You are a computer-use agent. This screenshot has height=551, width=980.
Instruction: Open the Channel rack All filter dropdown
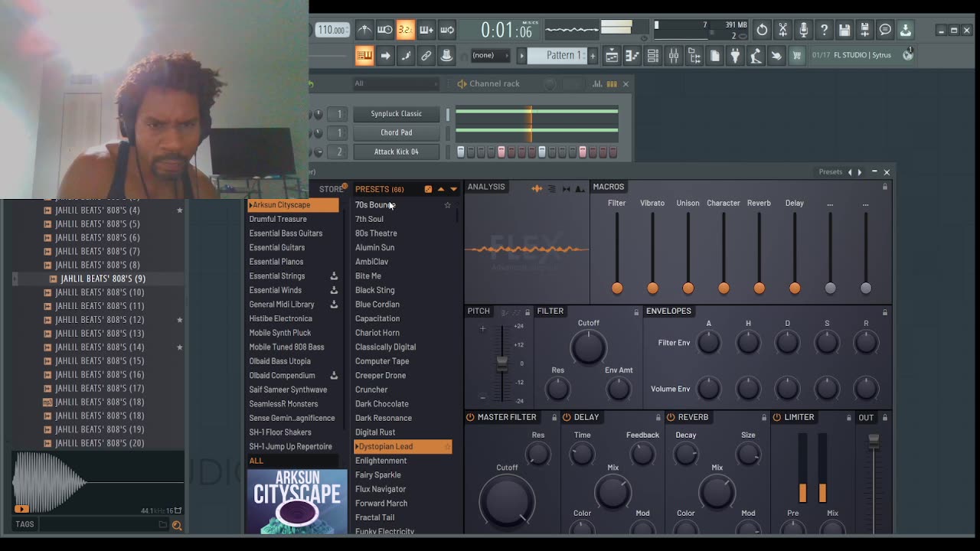(395, 83)
